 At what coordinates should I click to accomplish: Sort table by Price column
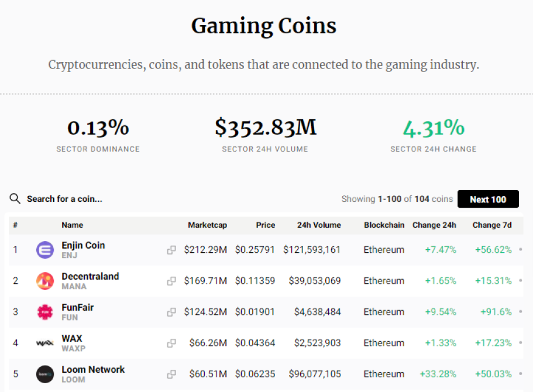click(266, 225)
